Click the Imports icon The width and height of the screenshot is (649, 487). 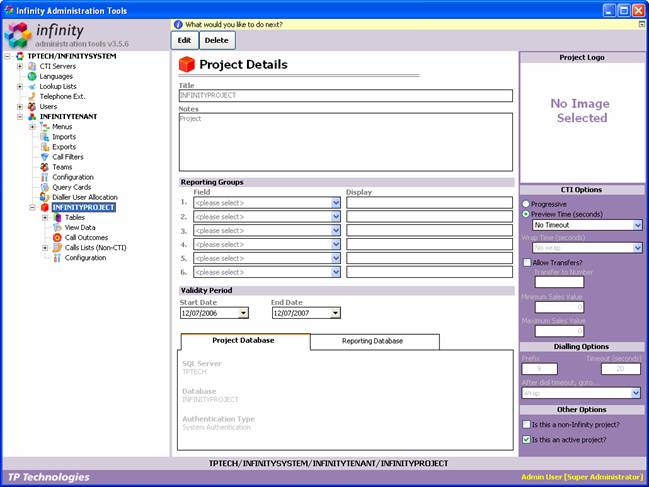point(45,137)
